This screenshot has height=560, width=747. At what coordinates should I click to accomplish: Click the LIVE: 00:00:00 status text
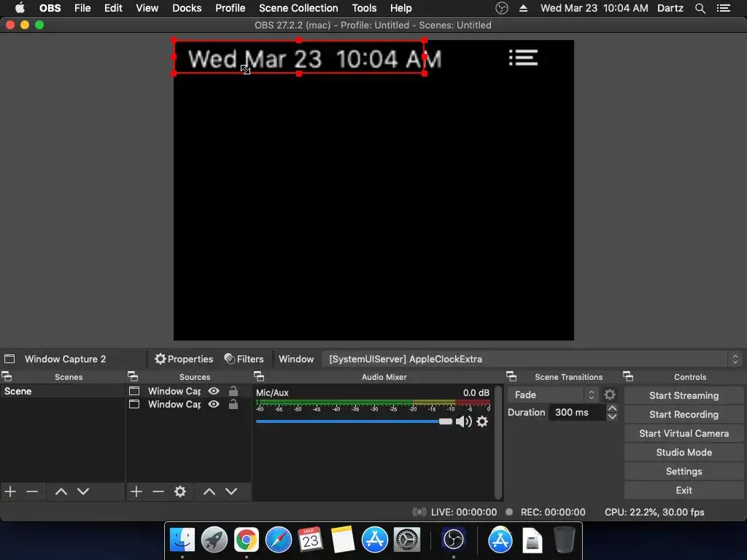point(463,512)
